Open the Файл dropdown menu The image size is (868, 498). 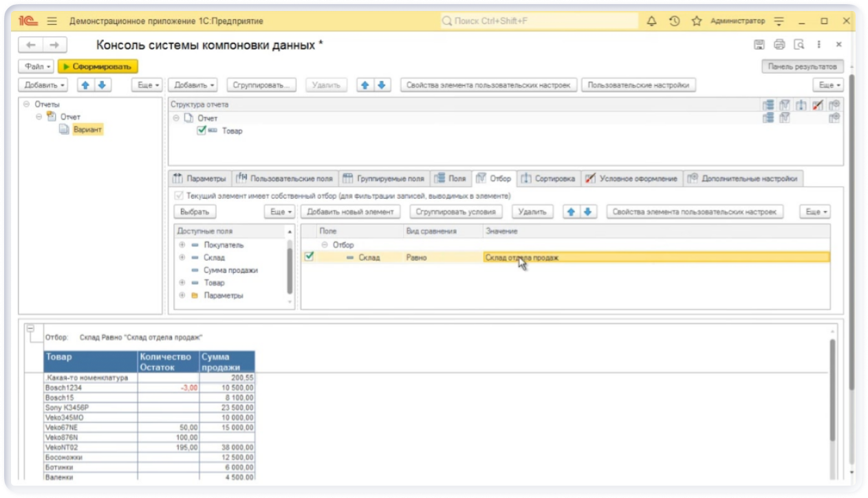point(37,67)
